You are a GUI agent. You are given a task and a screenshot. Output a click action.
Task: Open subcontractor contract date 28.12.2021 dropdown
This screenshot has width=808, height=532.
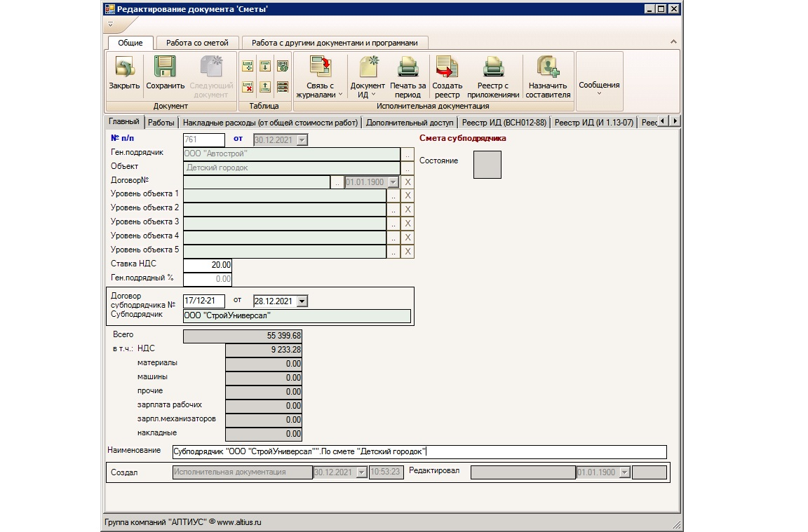pyautogui.click(x=302, y=301)
